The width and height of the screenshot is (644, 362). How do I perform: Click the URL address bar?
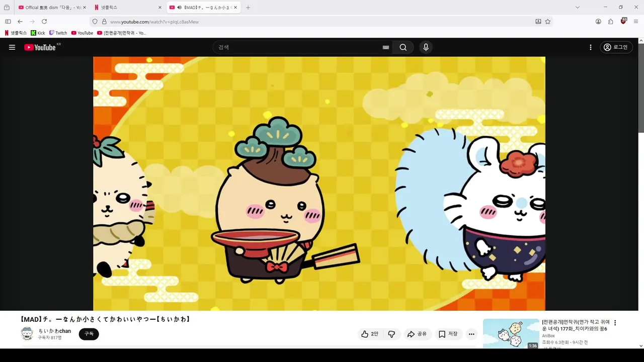(x=320, y=22)
